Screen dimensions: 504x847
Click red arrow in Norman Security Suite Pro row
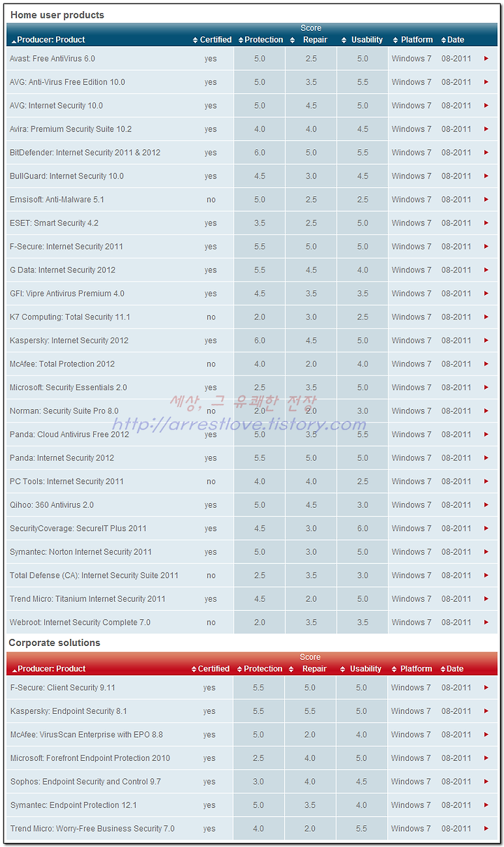486,411
